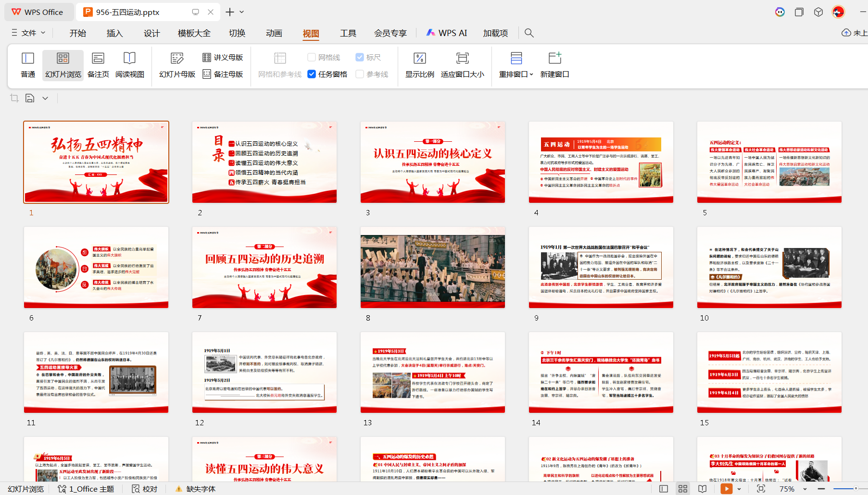Viewport: 868px width, 495px height.
Task: Open the new tab dropdown arrow
Action: pyautogui.click(x=242, y=12)
